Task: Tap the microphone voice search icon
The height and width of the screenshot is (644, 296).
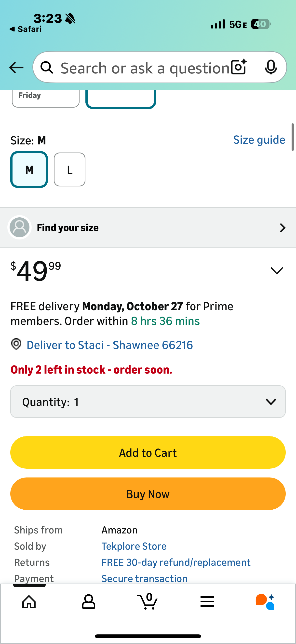Action: pyautogui.click(x=271, y=67)
